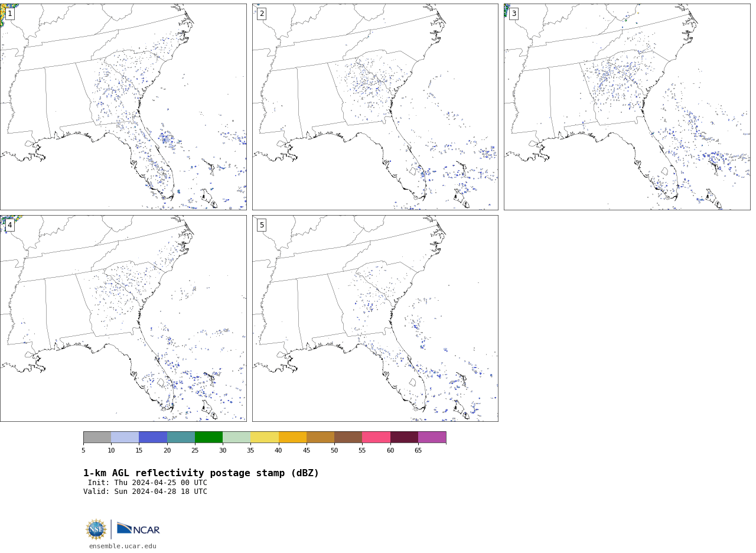
Task: Click the dark green 25-30 dBZ swatch
Action: point(208,437)
